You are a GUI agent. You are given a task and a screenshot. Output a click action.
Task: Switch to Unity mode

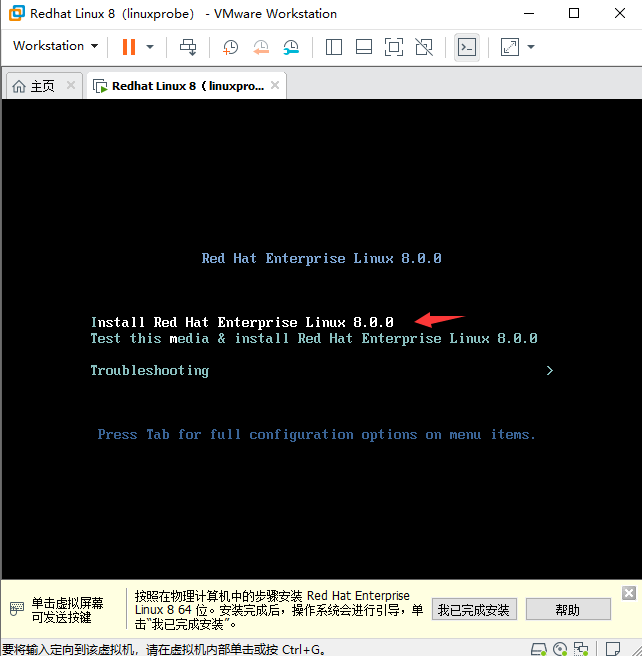(x=424, y=47)
